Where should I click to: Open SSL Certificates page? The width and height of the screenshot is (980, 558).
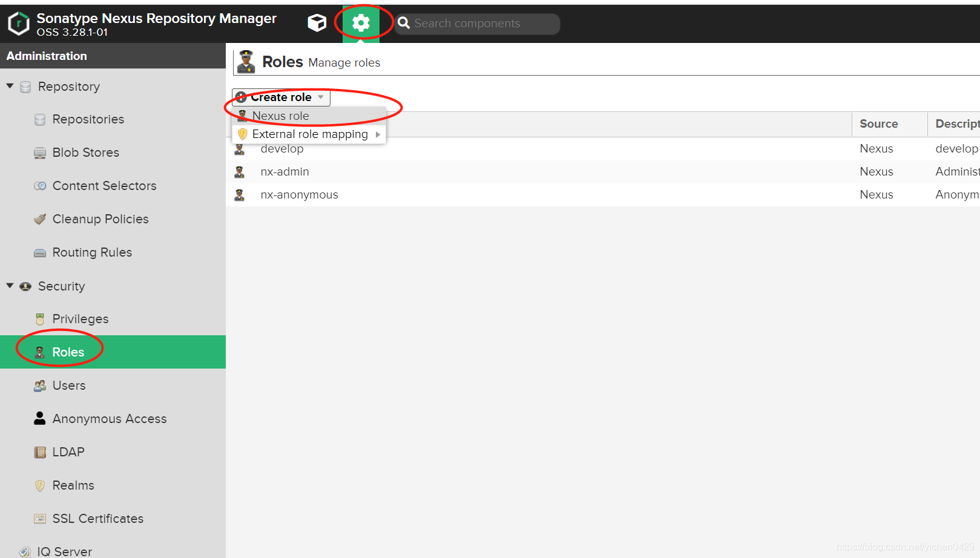click(98, 519)
